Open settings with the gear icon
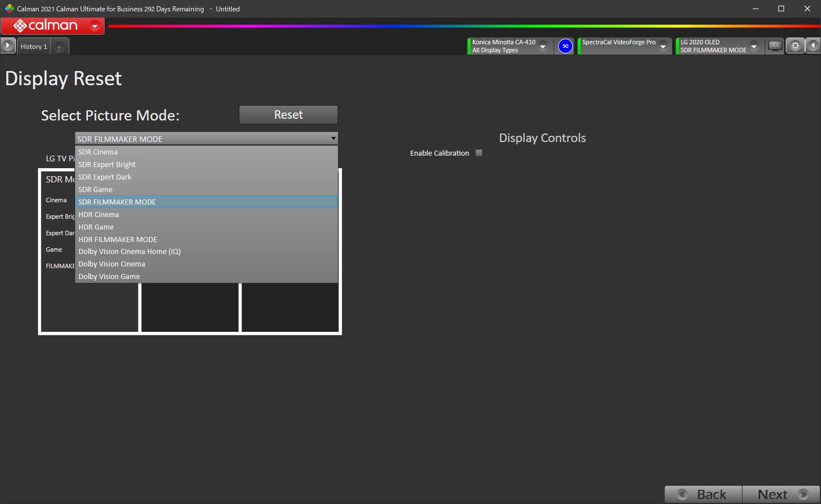This screenshot has width=821, height=504. (x=795, y=46)
